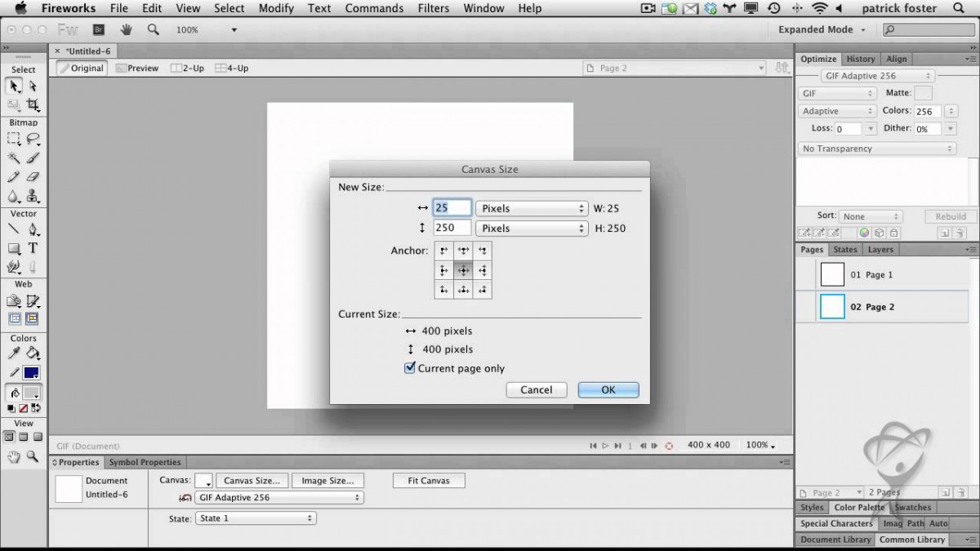The image size is (980, 551).
Task: Click Cancel in Canvas Size dialog
Action: [x=537, y=390]
